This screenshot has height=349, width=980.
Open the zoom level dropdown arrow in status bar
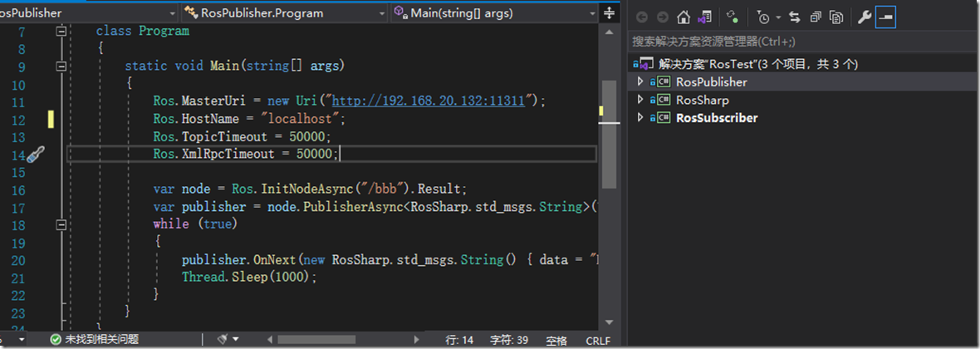(x=22, y=340)
